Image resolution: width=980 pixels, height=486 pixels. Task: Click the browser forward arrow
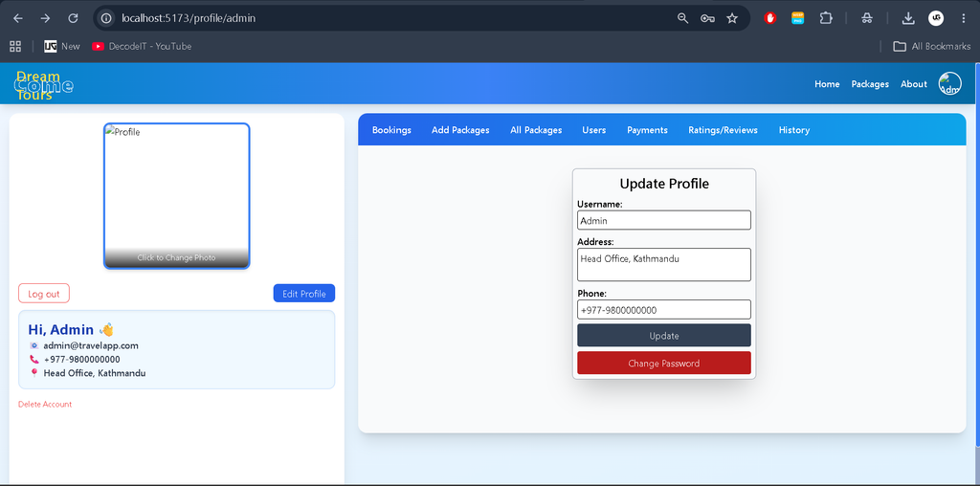[x=45, y=18]
